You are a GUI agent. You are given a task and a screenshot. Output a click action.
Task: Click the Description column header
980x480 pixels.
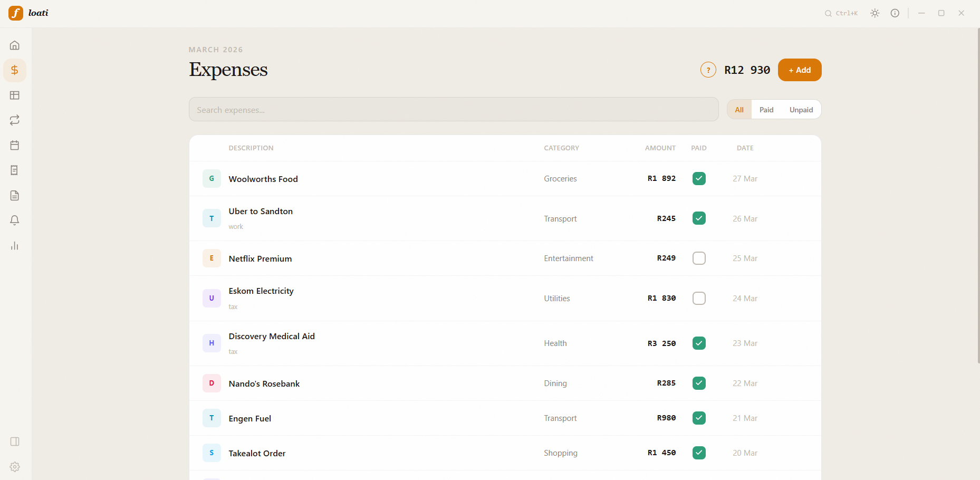pyautogui.click(x=251, y=148)
